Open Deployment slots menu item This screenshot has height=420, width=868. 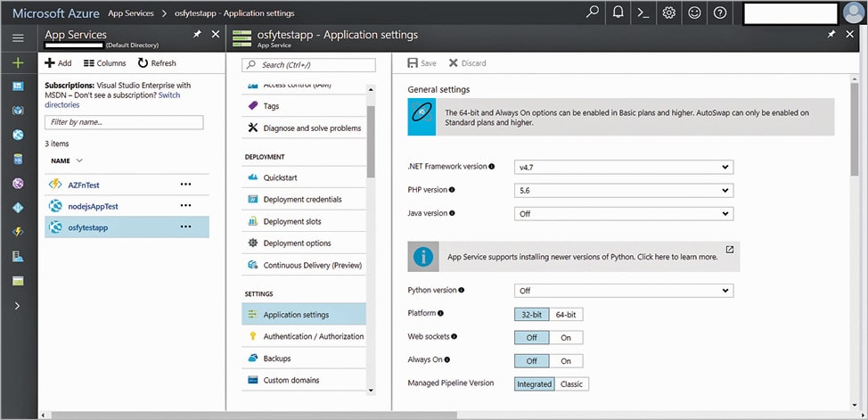point(292,221)
